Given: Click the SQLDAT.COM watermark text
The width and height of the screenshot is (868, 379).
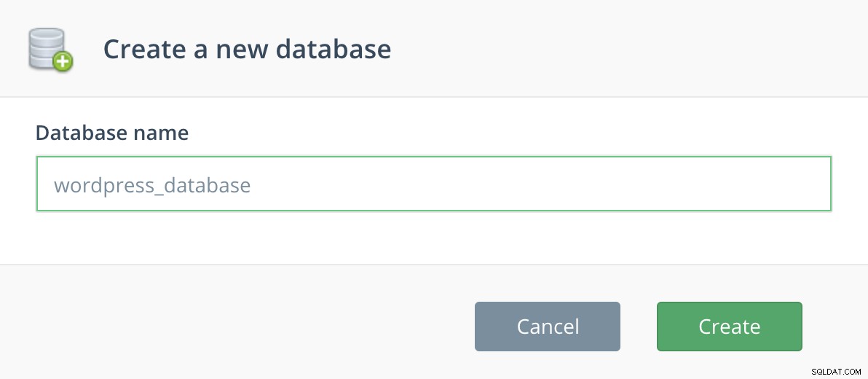Looking at the screenshot, I should pos(837,372).
